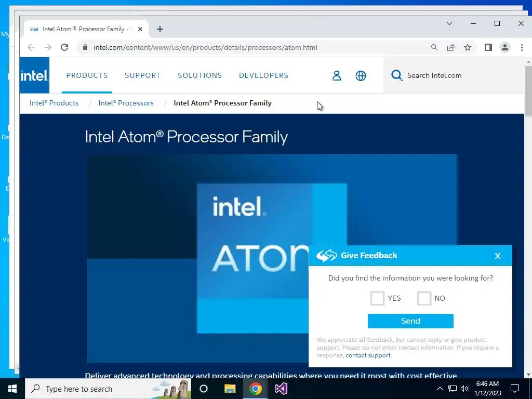Screen dimensions: 532x399
Task: Go to Intel Processors breadcrumb
Action: [126, 103]
